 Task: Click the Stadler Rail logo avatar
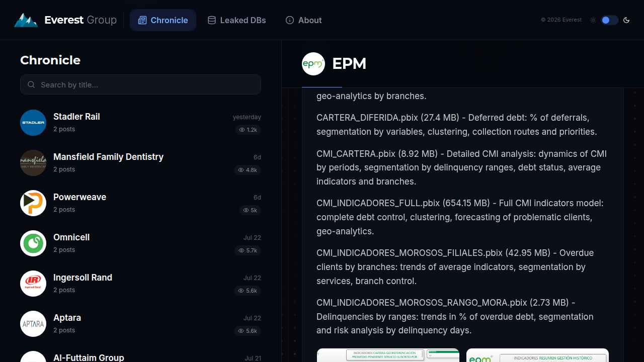click(x=33, y=123)
